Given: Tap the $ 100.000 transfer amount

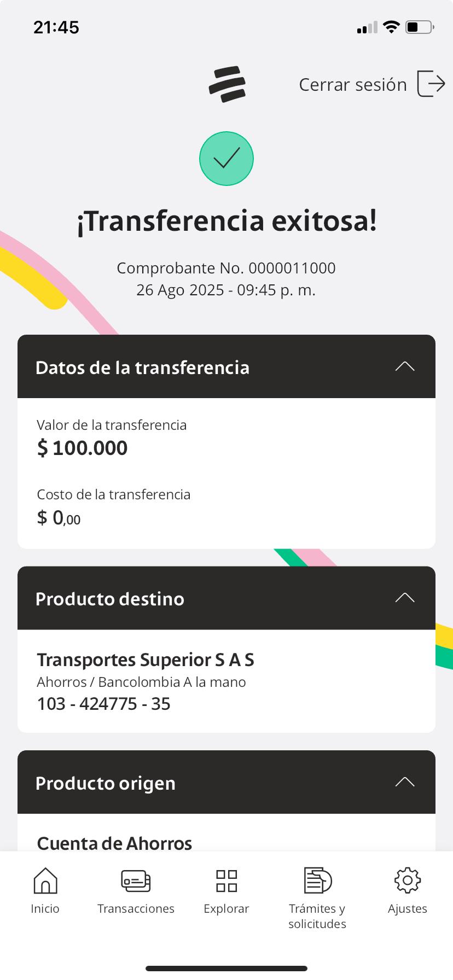Looking at the screenshot, I should click(83, 448).
